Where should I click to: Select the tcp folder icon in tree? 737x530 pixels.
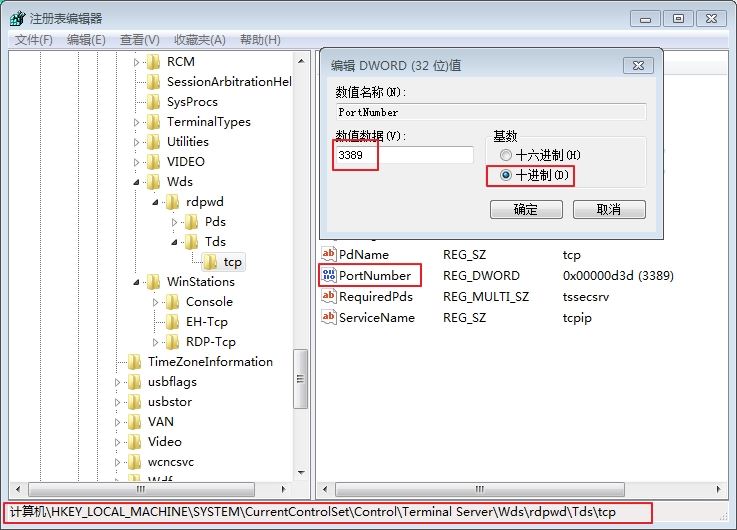click(210, 262)
